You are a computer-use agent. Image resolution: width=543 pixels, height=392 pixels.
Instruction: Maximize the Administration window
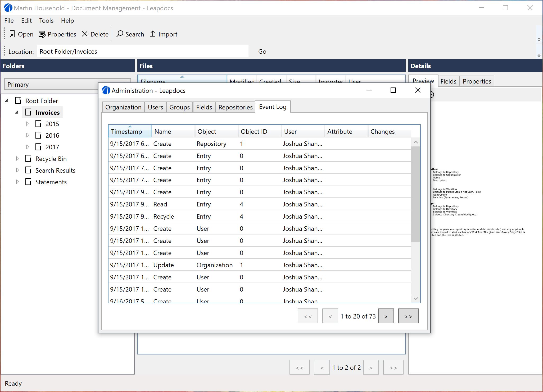click(x=393, y=90)
